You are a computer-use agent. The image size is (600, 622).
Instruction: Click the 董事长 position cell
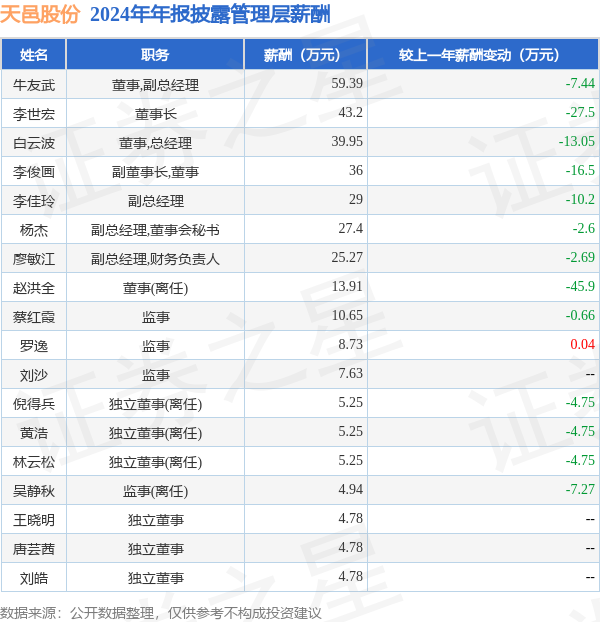[x=155, y=114]
